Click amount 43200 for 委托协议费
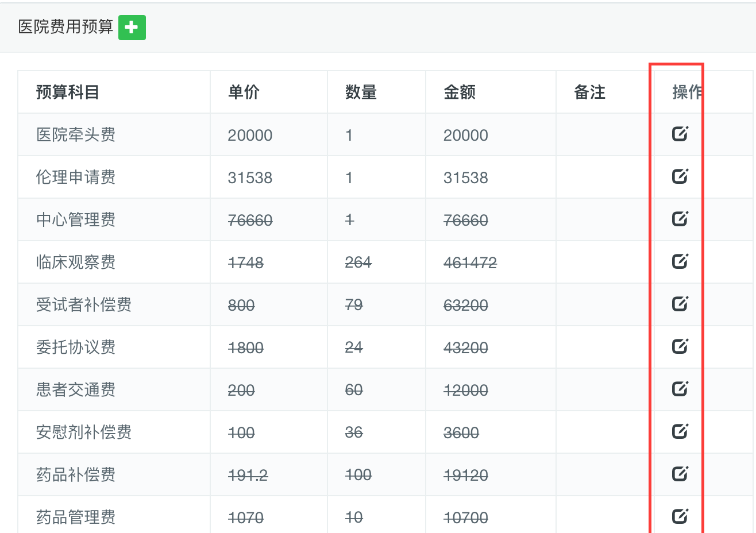Viewport: 756px width, 533px height. tap(466, 348)
